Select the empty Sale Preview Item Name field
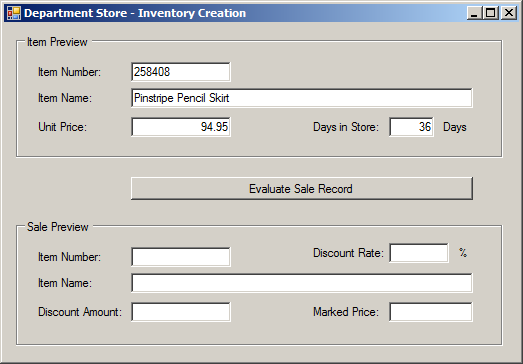This screenshot has height=364, width=523. (x=302, y=283)
